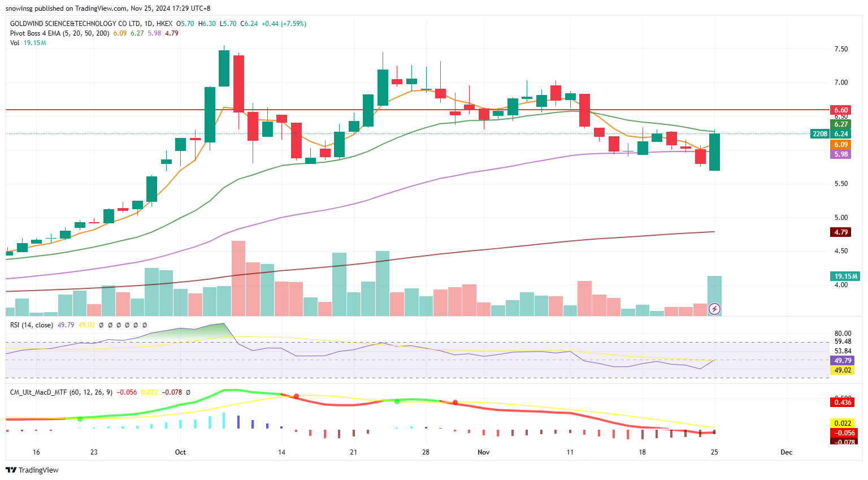Viewport: 868px width, 480px height.
Task: Click the Dec label on the date axis
Action: (786, 452)
